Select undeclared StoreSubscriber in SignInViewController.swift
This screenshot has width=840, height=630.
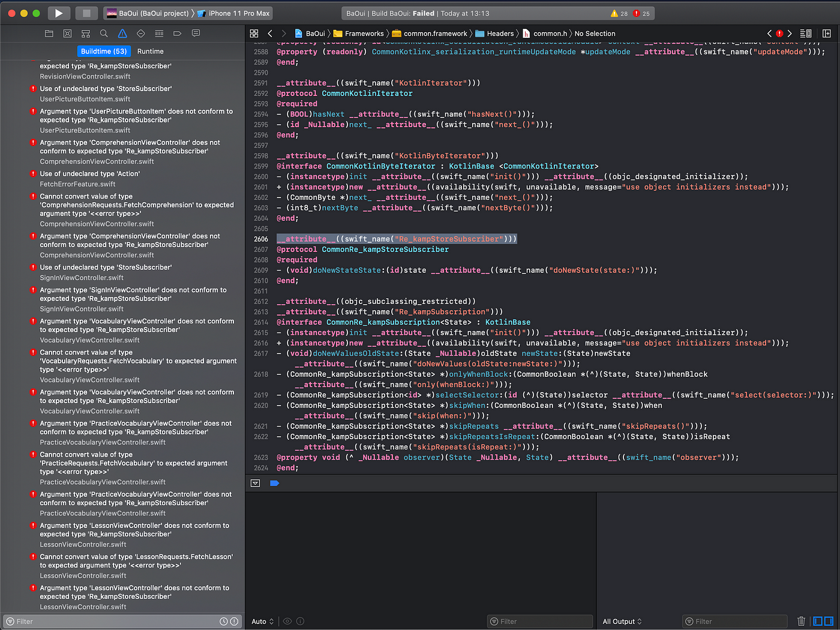(x=122, y=272)
